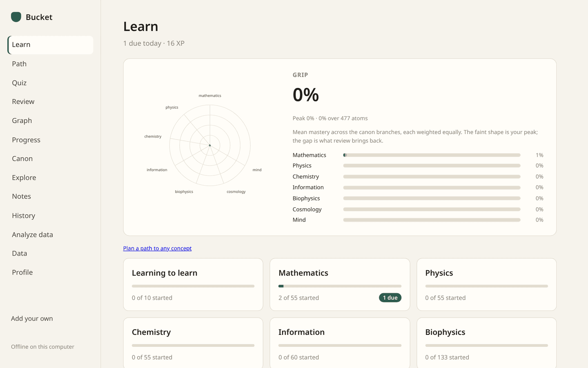Select Explore in the sidebar
This screenshot has width=588, height=368.
point(50,177)
